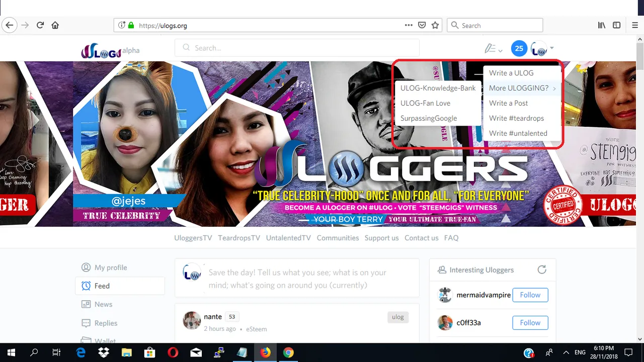Click the Ulogs search field
The height and width of the screenshot is (362, 644).
point(297,48)
